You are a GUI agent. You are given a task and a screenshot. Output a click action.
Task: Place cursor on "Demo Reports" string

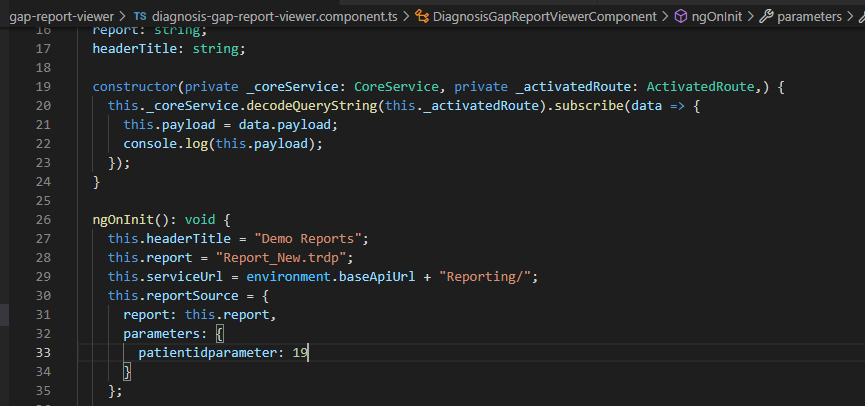click(x=307, y=239)
